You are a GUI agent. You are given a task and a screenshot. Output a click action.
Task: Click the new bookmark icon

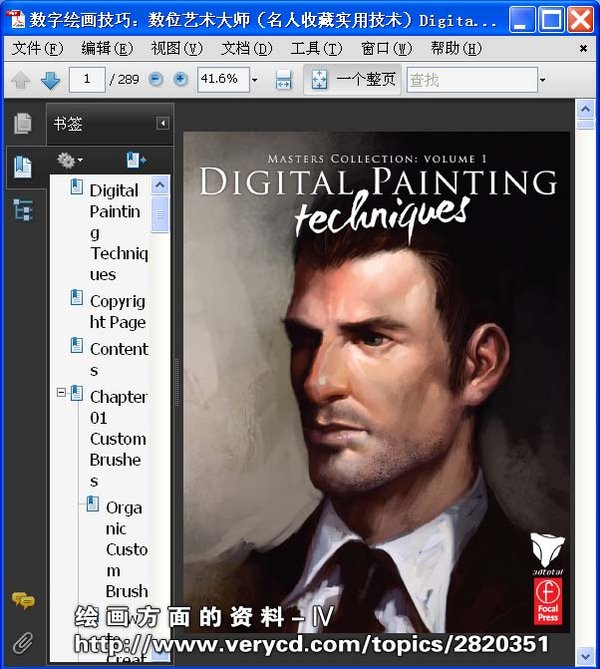(x=136, y=160)
